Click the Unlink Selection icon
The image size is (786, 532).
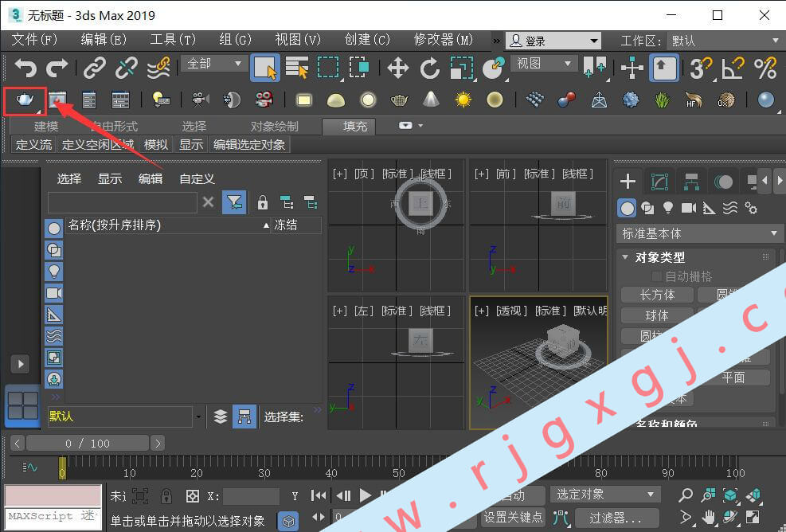pyautogui.click(x=127, y=68)
